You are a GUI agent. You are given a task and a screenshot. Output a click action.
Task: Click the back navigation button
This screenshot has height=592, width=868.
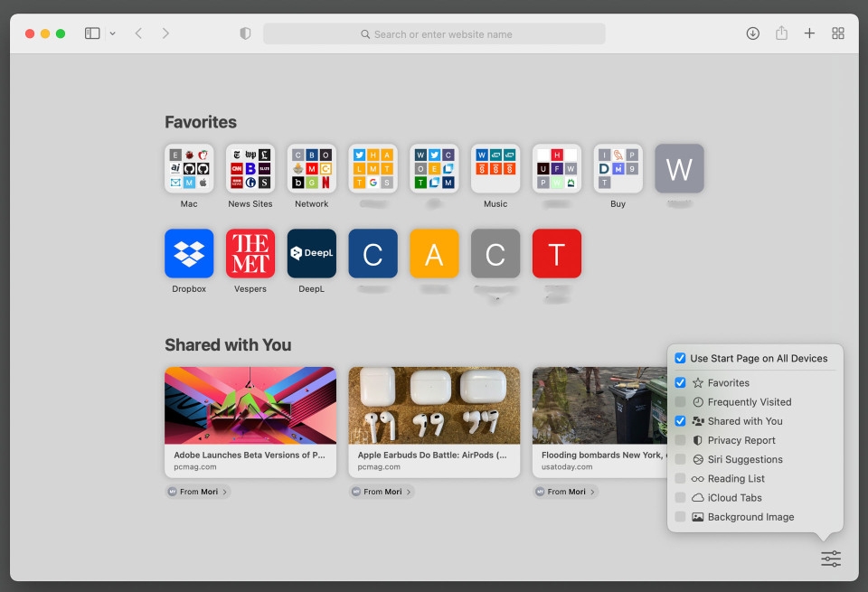click(137, 33)
